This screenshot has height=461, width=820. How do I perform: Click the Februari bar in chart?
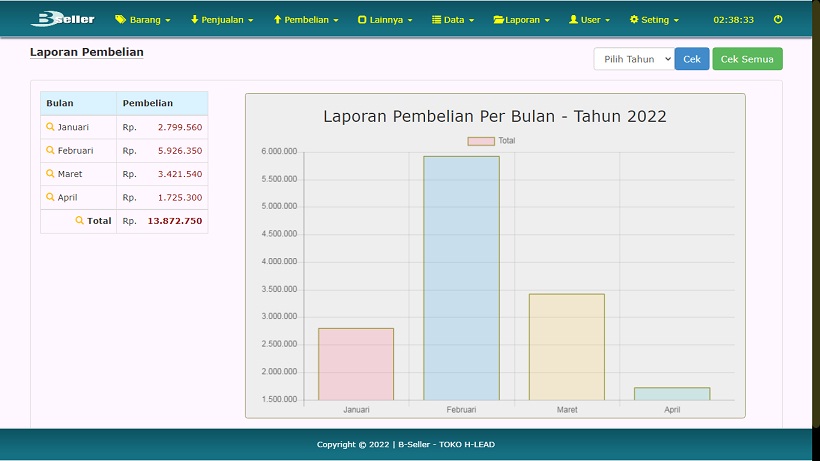[x=461, y=278]
